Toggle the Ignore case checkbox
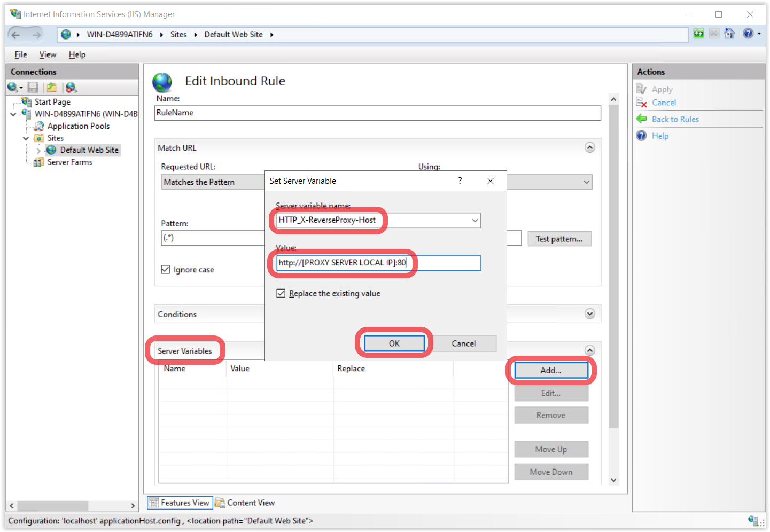This screenshot has height=532, width=770. click(166, 270)
